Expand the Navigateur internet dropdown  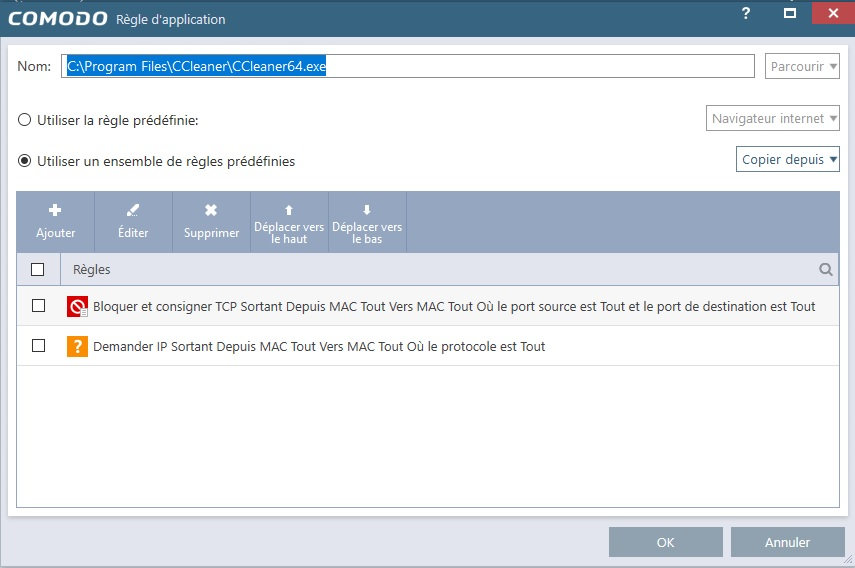point(773,118)
